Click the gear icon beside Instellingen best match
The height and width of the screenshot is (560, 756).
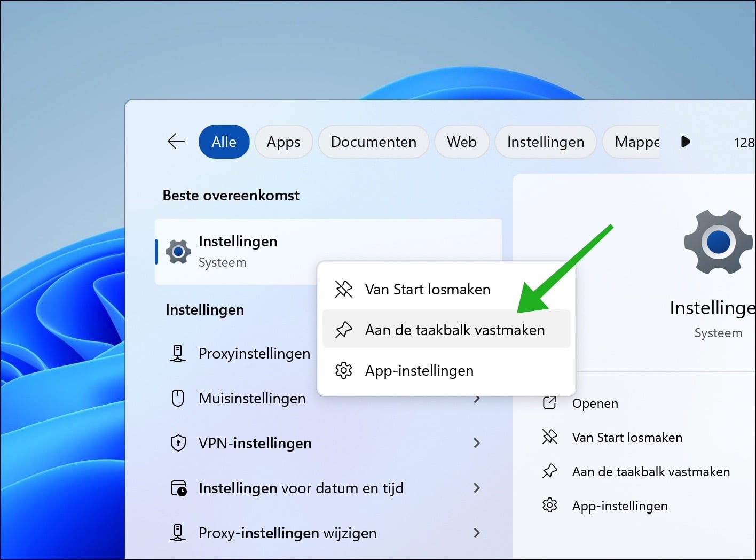(x=178, y=252)
